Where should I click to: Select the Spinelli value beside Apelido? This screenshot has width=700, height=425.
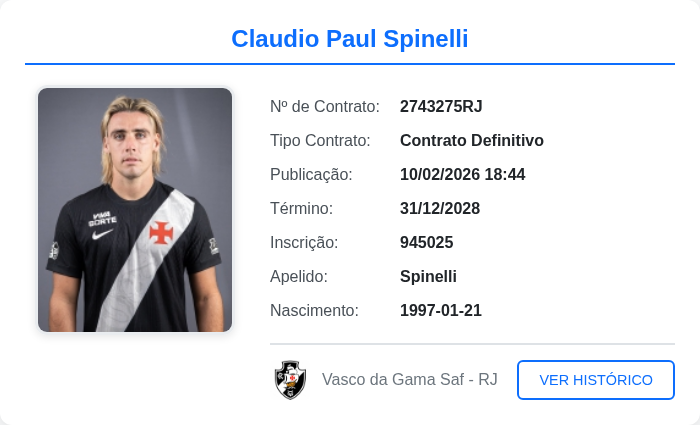[x=428, y=276]
